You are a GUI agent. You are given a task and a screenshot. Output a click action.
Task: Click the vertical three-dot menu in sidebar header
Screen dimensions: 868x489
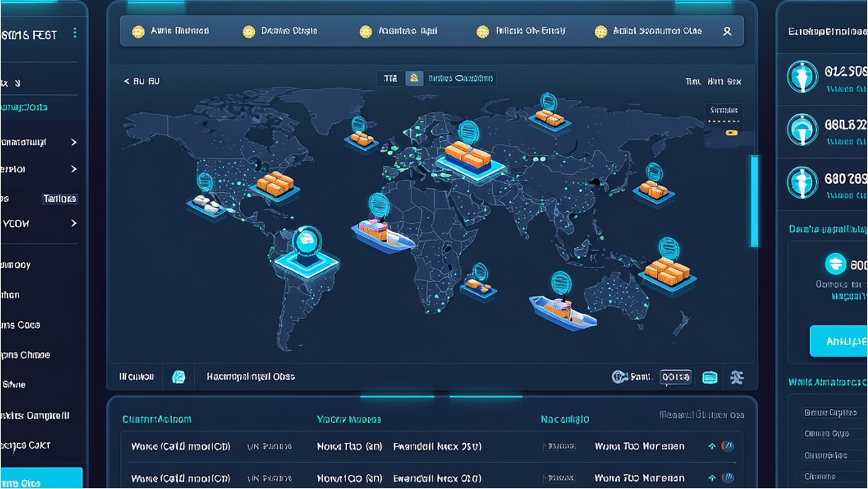tap(75, 33)
